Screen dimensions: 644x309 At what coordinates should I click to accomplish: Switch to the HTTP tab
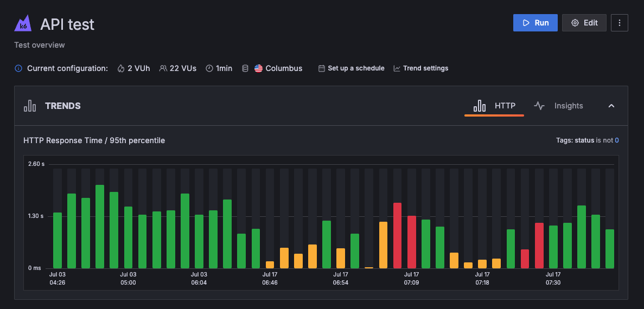[494, 106]
